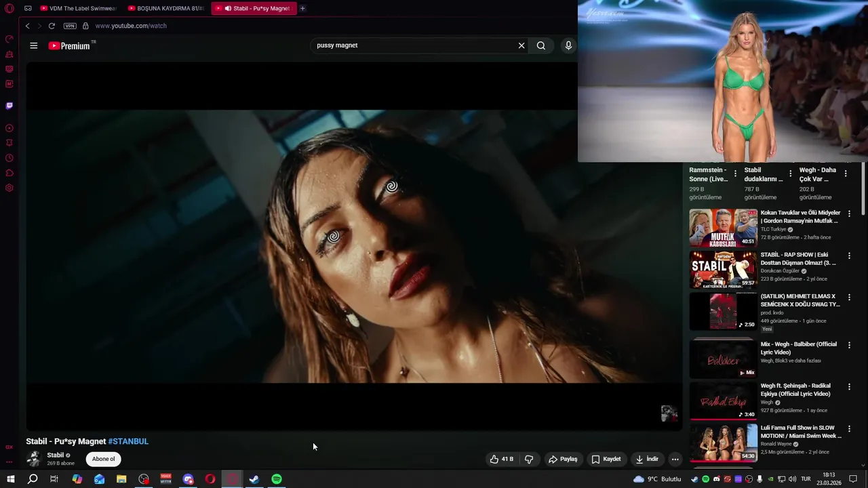868x488 pixels.
Task: Open Steam from the taskbar
Action: tap(254, 479)
